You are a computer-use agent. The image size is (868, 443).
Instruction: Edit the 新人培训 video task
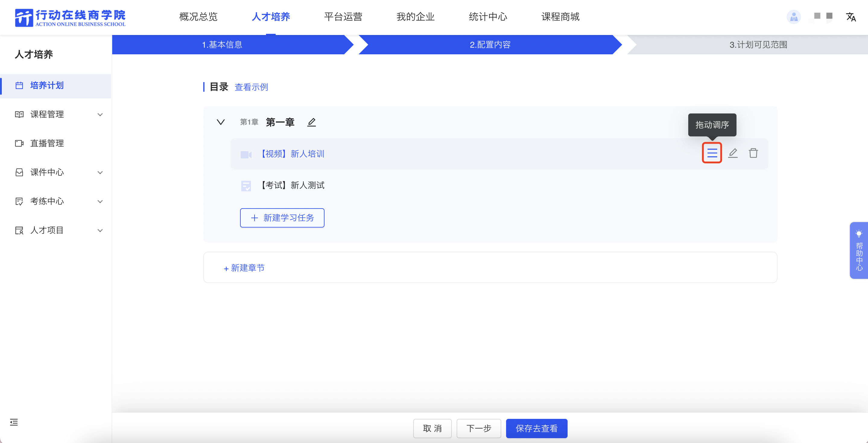click(733, 153)
